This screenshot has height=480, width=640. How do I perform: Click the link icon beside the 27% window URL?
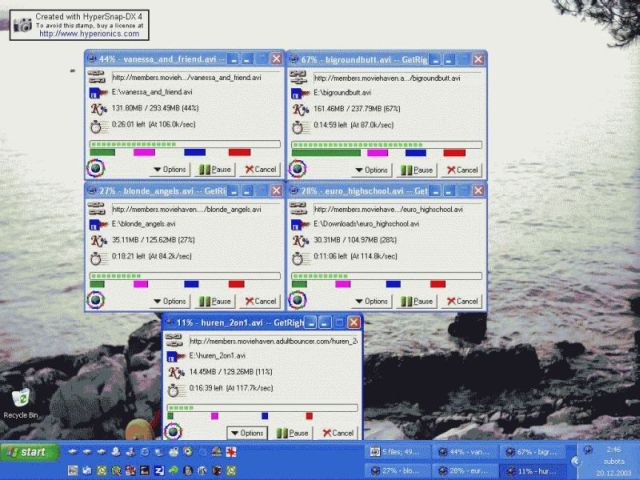(96, 209)
